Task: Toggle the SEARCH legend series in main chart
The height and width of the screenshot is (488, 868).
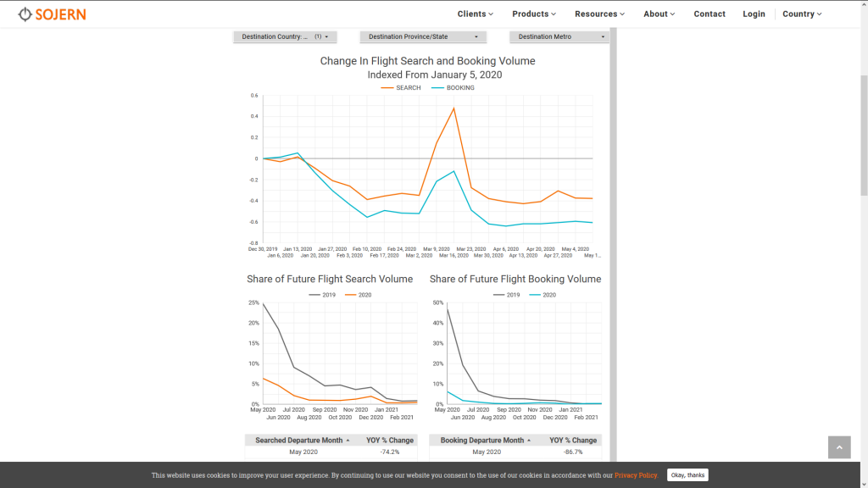Action: click(x=403, y=88)
